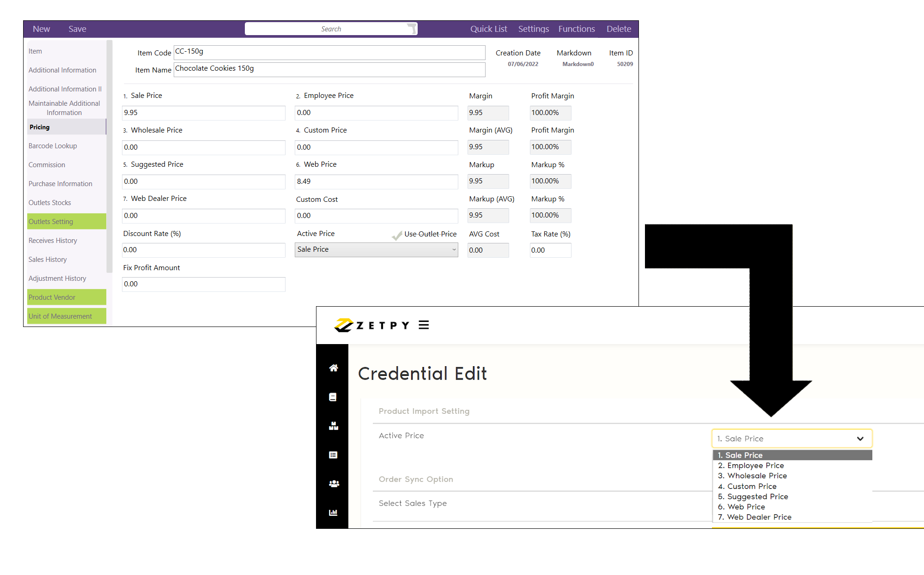The width and height of the screenshot is (924, 575).
Task: Select the Customers group icon in Zetpy sidebar
Action: (x=333, y=483)
